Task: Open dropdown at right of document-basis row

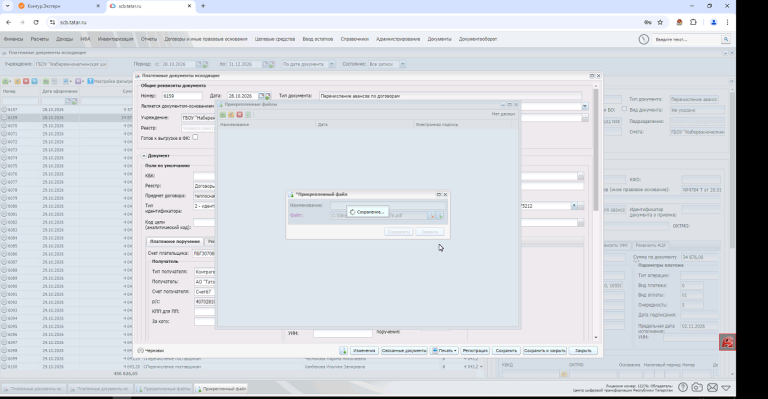Action: pyautogui.click(x=584, y=106)
